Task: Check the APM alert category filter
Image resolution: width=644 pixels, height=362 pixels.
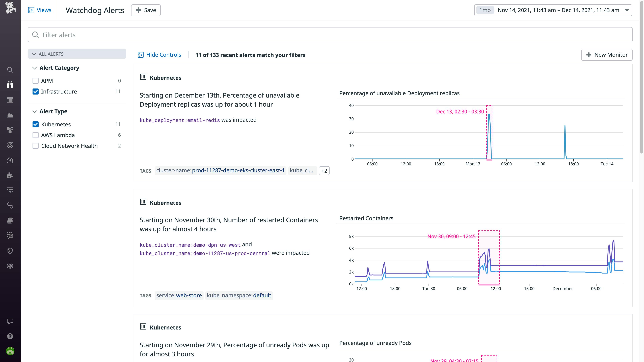Action: coord(36,81)
